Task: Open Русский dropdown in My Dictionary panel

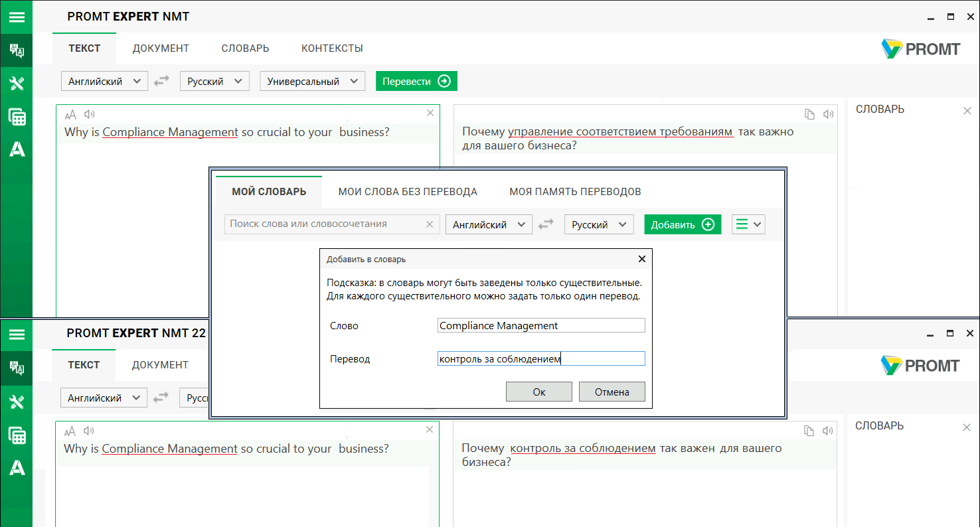Action: point(599,224)
